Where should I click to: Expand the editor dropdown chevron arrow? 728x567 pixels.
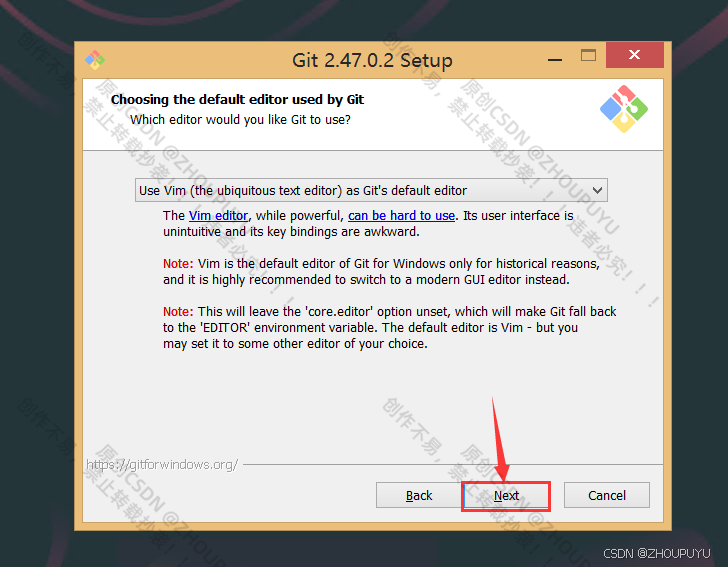click(x=598, y=190)
